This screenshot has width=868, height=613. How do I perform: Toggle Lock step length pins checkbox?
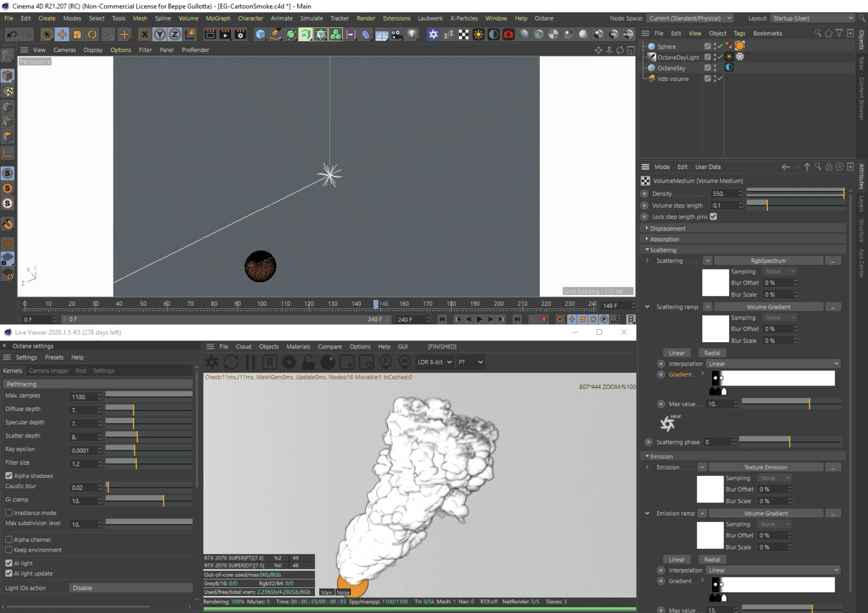click(x=713, y=216)
